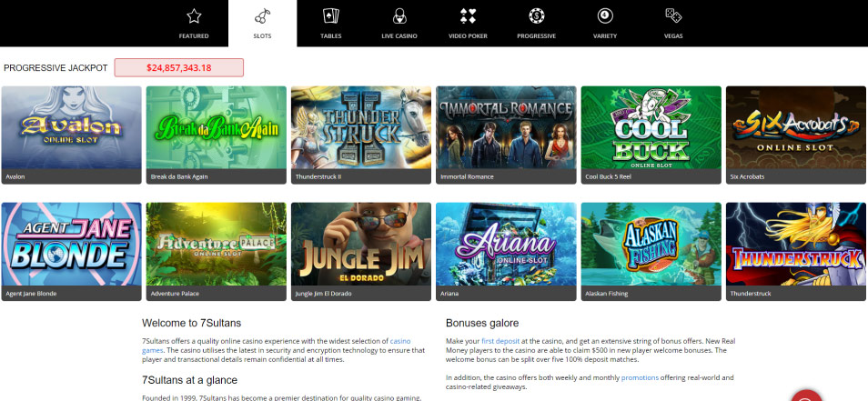Open the Avalon slot thumbnail
868x401 pixels.
click(x=71, y=127)
